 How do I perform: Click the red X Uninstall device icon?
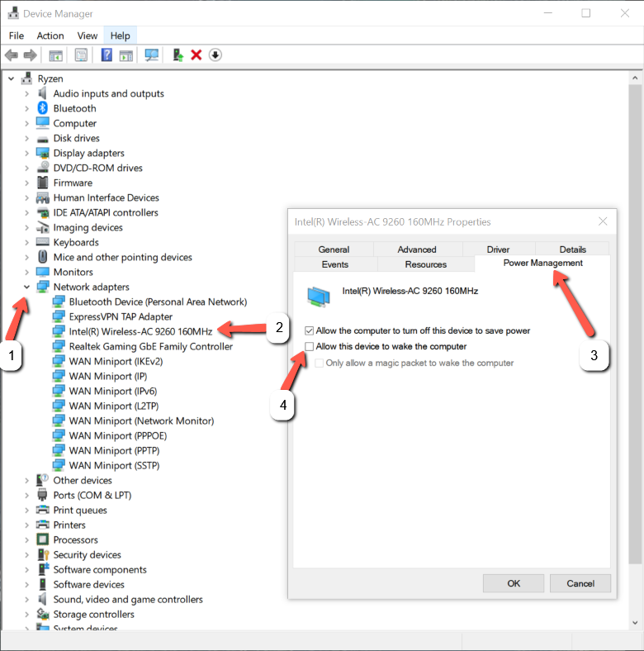197,55
